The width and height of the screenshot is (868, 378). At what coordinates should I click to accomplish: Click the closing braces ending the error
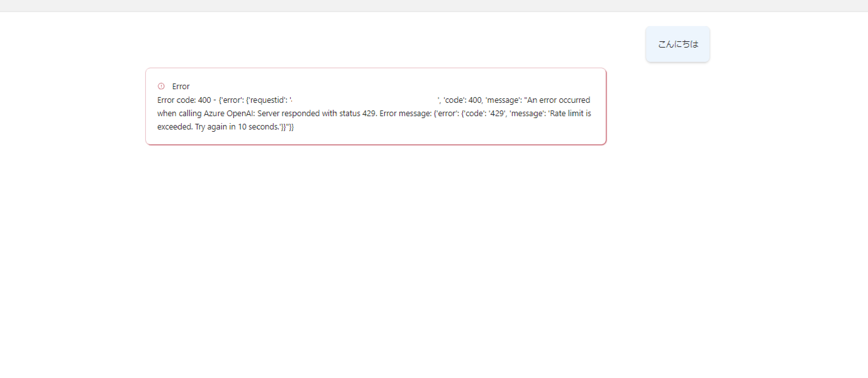click(x=288, y=127)
